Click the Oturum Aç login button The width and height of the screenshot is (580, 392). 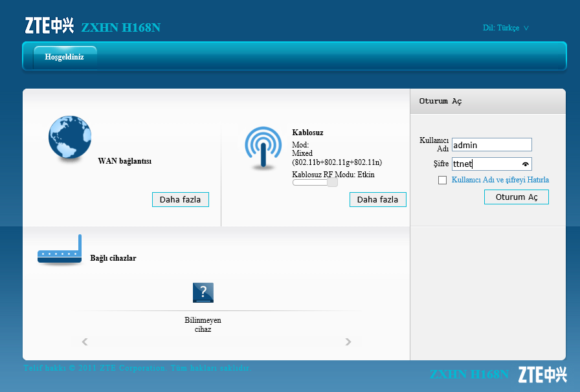517,197
